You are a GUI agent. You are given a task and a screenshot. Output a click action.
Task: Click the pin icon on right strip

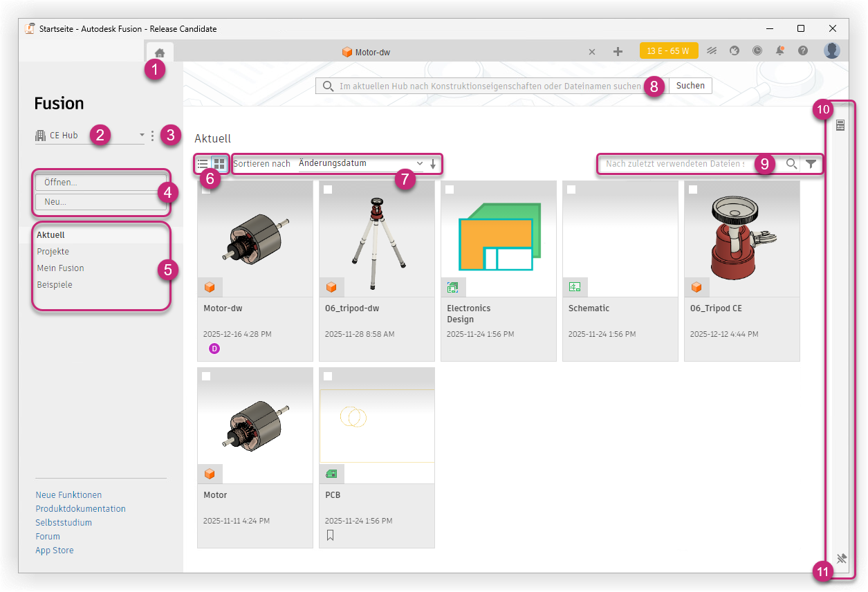(x=841, y=558)
